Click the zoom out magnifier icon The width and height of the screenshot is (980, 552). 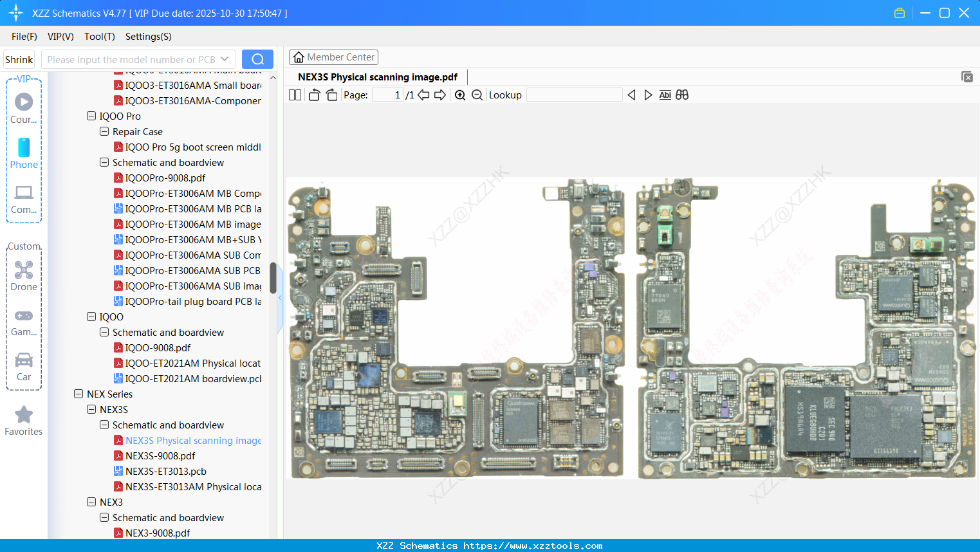coord(477,95)
